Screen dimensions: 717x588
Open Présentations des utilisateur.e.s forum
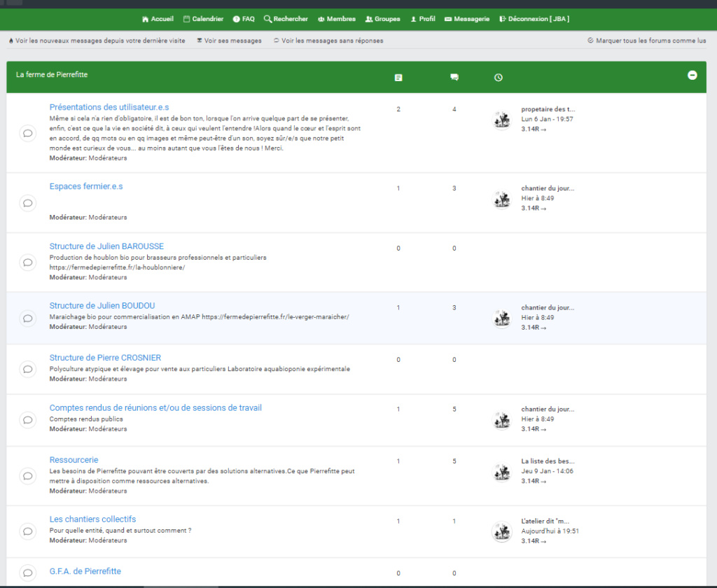[x=109, y=107]
